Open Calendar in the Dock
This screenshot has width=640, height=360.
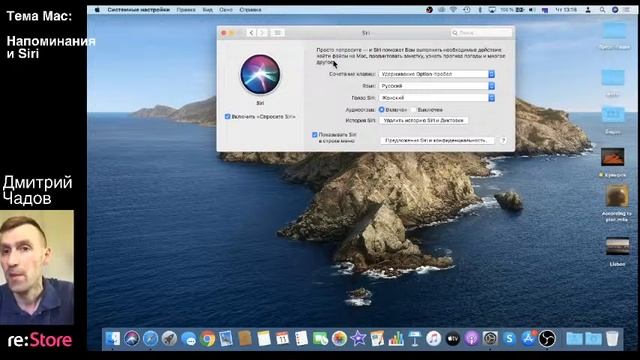282,339
